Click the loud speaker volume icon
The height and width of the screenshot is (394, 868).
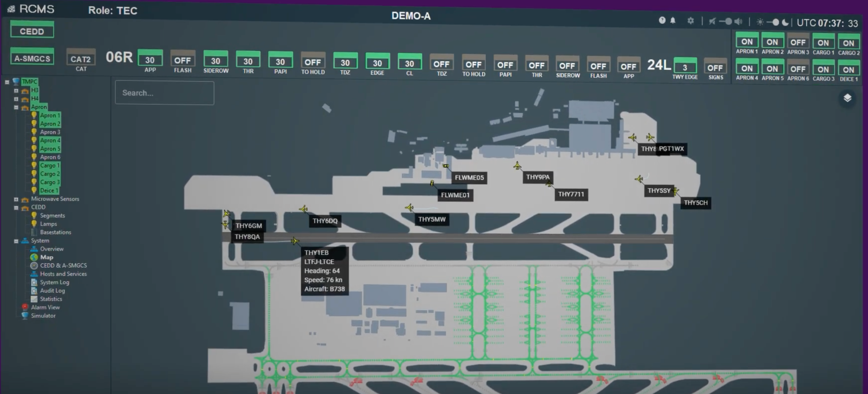tap(738, 22)
